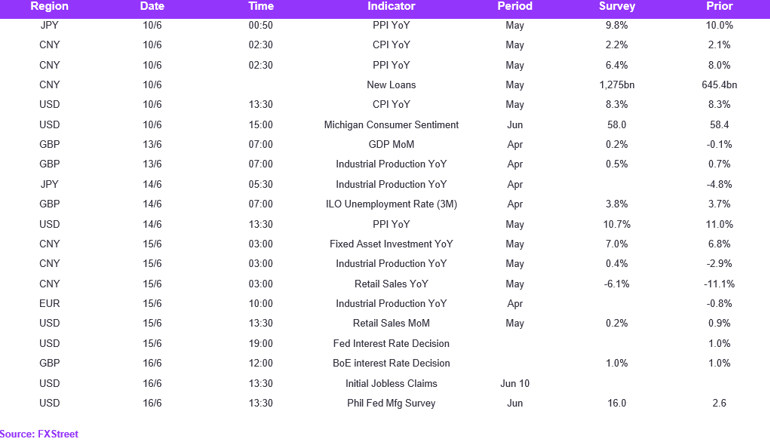Select the 1,275bn survey value
Viewport: 770px width, 442px height.
617,85
